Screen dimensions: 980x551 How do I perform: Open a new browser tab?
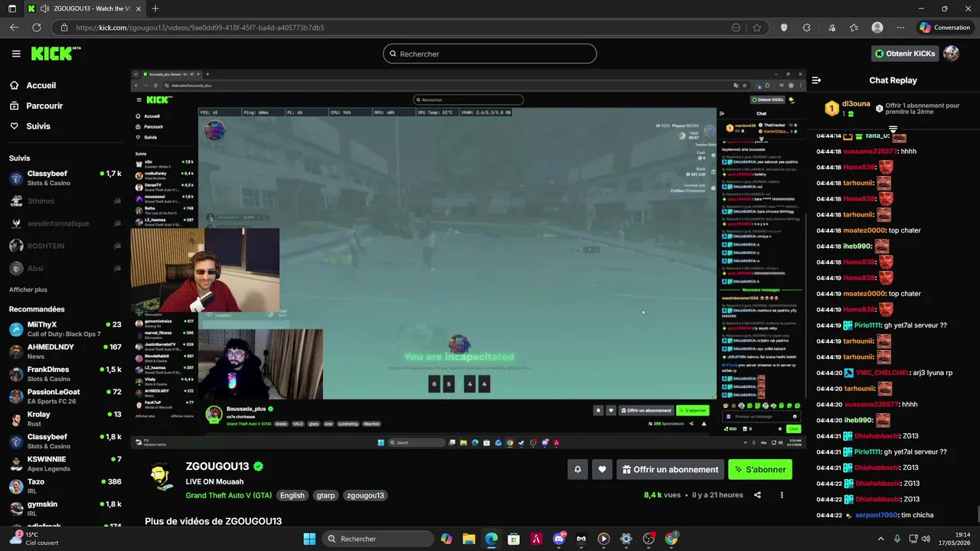155,8
